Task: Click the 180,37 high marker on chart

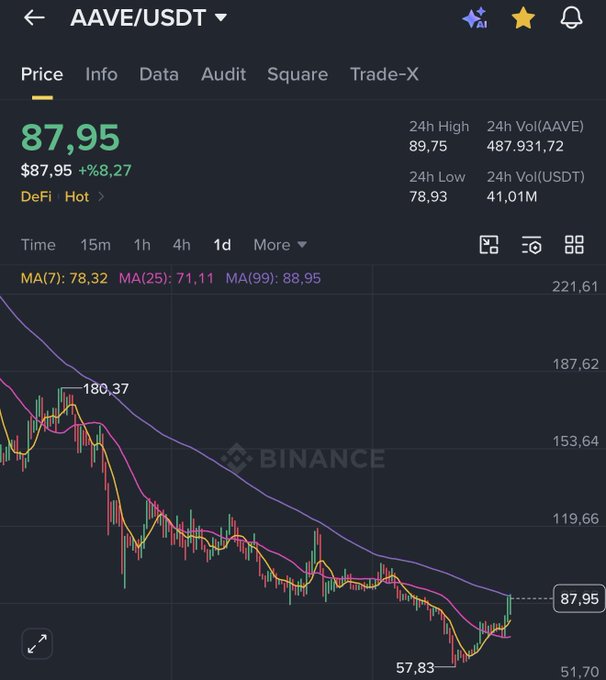Action: [105, 389]
